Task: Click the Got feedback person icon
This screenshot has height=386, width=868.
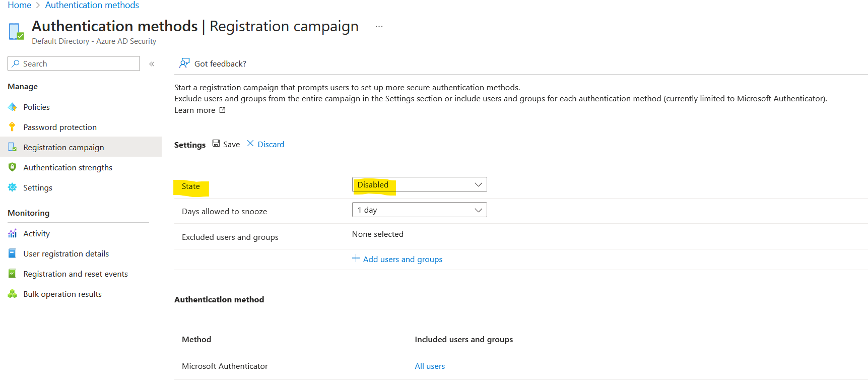Action: [184, 63]
